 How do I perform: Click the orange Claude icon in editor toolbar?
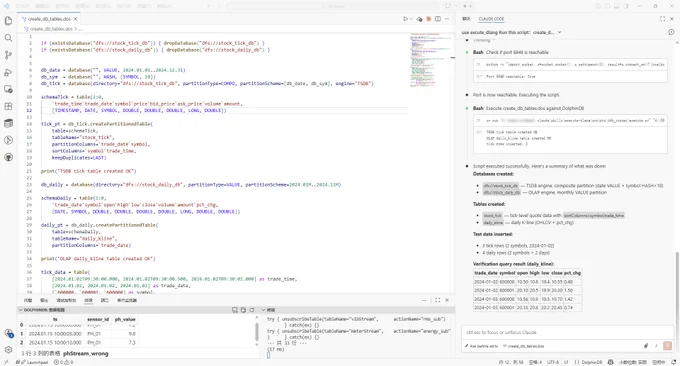pos(428,19)
